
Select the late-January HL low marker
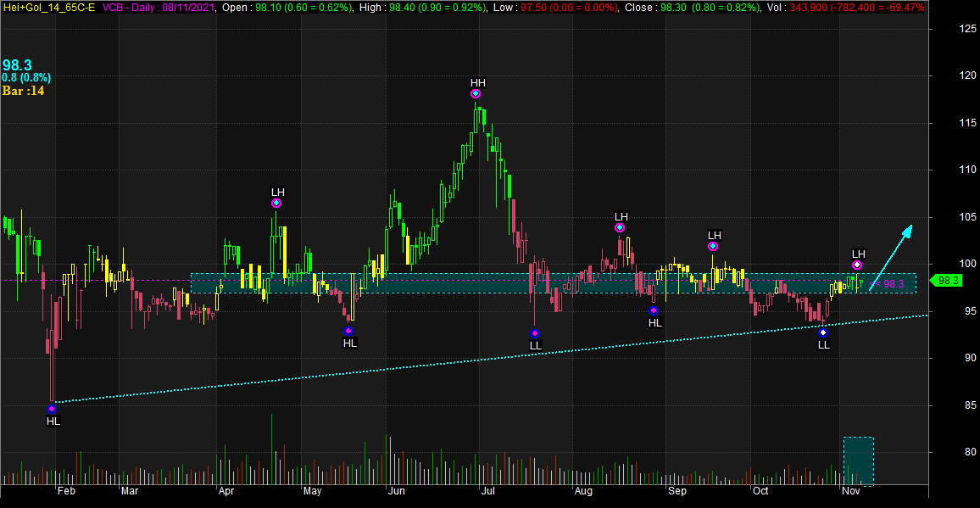(x=52, y=409)
